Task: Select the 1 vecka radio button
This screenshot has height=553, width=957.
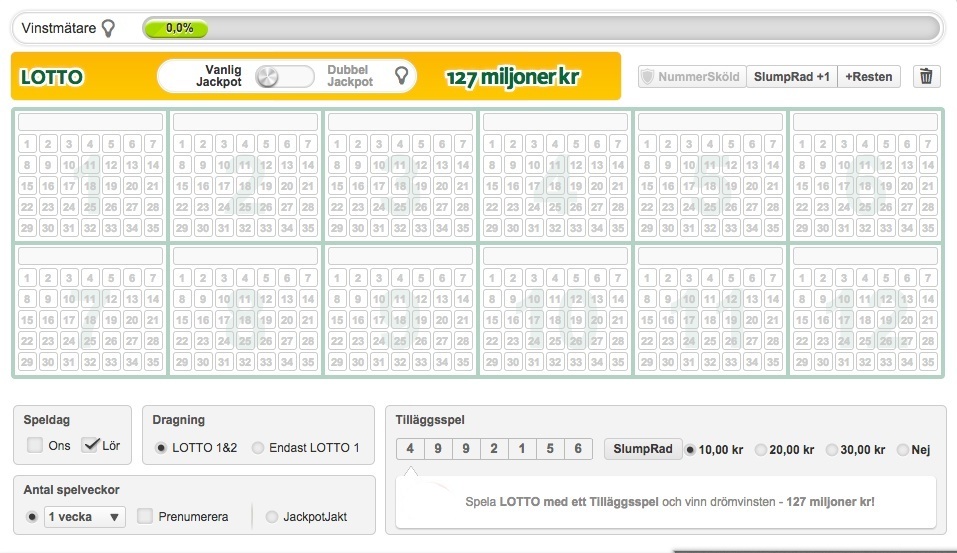Action: (x=32, y=517)
